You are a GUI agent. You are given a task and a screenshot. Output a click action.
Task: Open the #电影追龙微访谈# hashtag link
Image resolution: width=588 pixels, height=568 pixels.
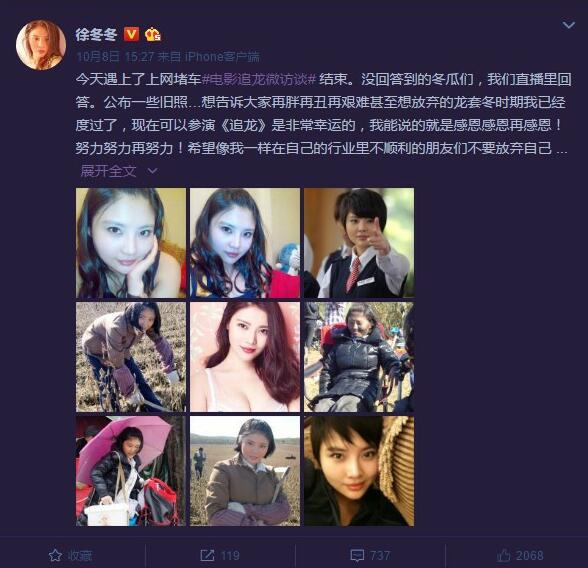[x=259, y=79]
